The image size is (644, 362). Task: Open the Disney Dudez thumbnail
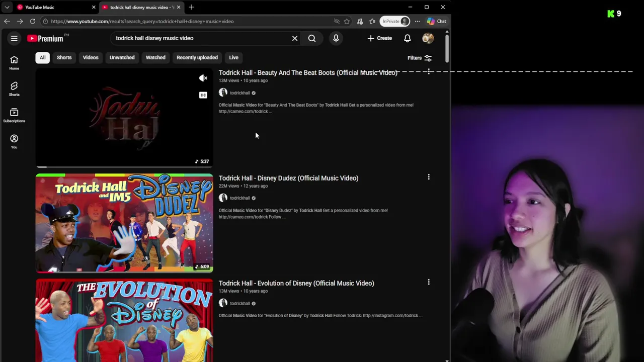[124, 223]
